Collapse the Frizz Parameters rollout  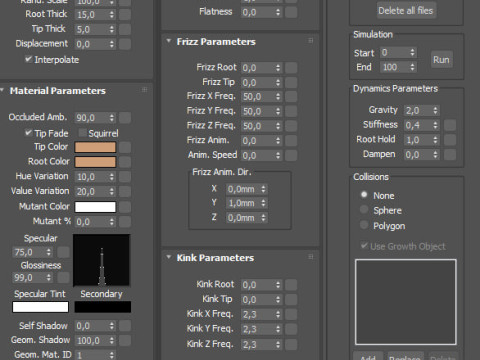[x=169, y=41]
